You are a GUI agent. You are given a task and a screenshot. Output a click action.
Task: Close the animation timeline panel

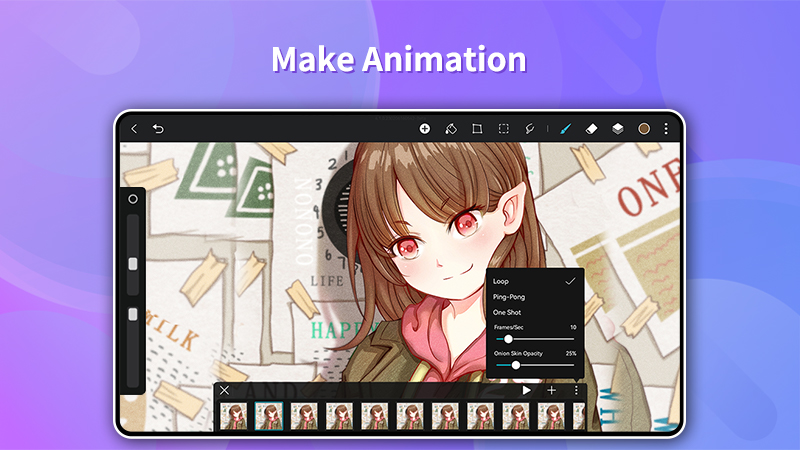coord(224,390)
